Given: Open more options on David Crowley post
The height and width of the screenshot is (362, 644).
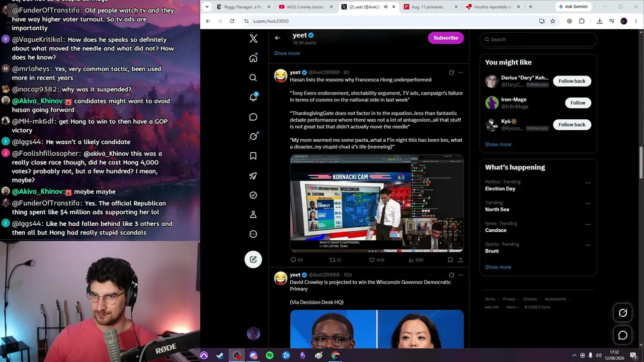Looking at the screenshot, I should pos(460,275).
